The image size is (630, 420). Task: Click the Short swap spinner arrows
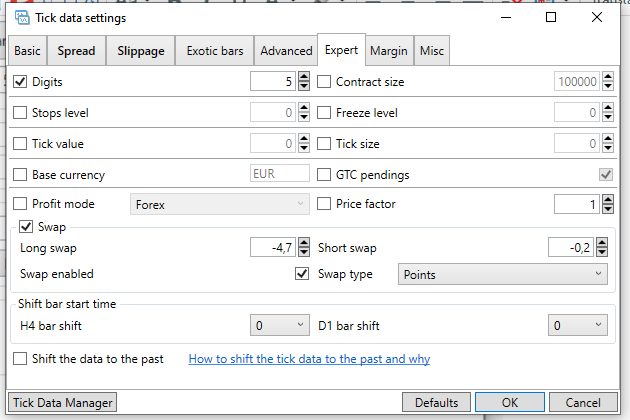[606, 248]
